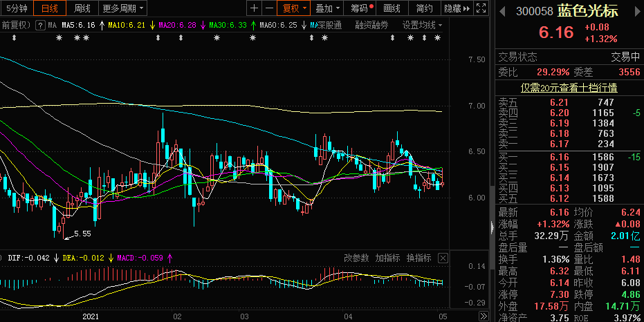Image resolution: width=644 pixels, height=322 pixels.
Task: Select the 卖五 6.21 order row
Action: coord(569,102)
